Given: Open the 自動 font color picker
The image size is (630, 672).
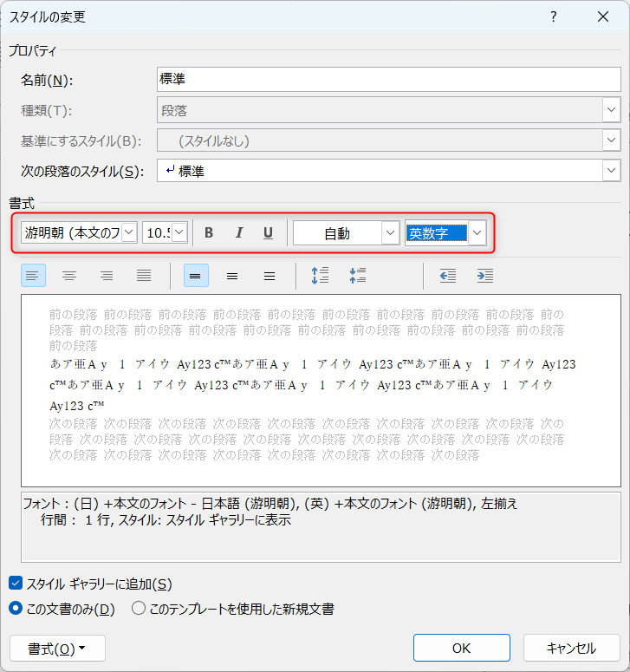Looking at the screenshot, I should (390, 233).
